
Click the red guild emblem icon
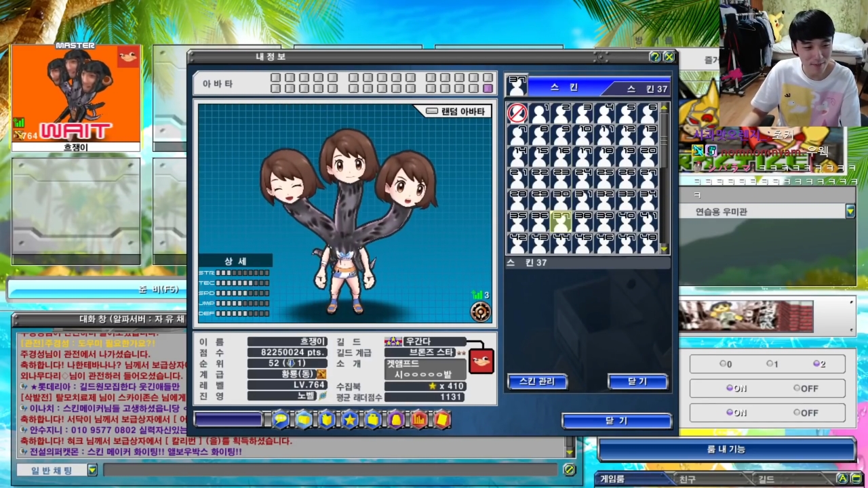pyautogui.click(x=482, y=361)
